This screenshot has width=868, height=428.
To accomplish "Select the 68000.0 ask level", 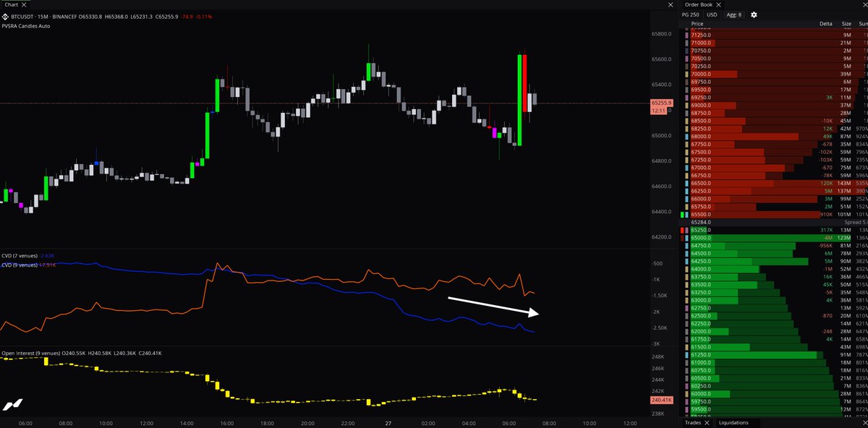I will pos(774,136).
